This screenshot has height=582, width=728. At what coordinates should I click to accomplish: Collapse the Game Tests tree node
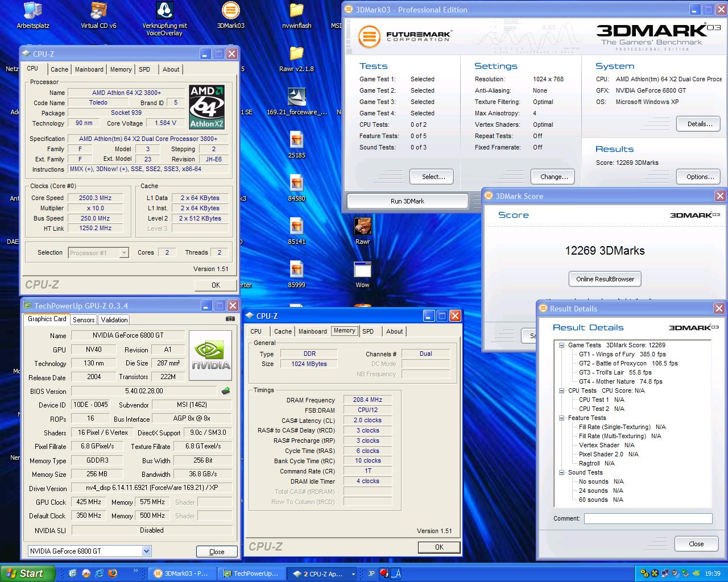coord(561,345)
